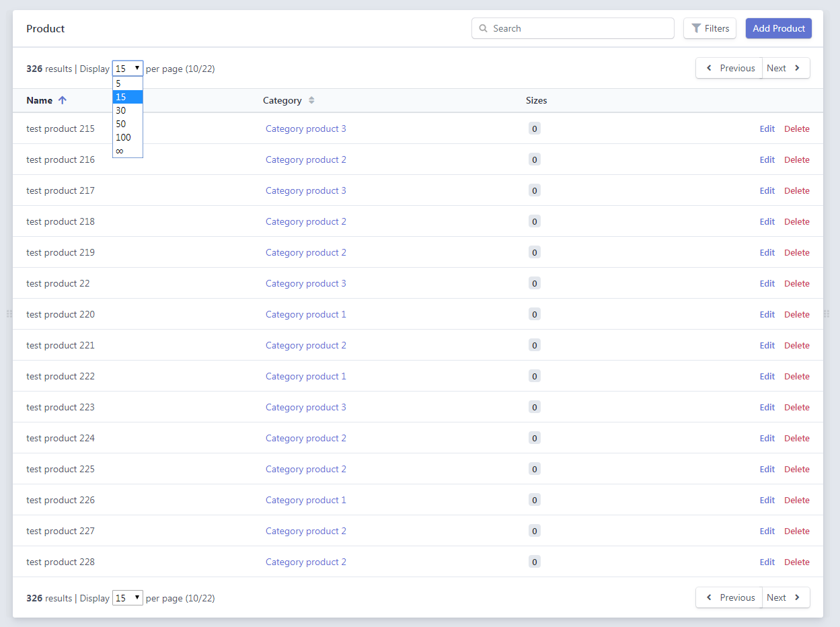840x627 pixels.
Task: Click the drag handle icon on left edge
Action: pyautogui.click(x=9, y=313)
